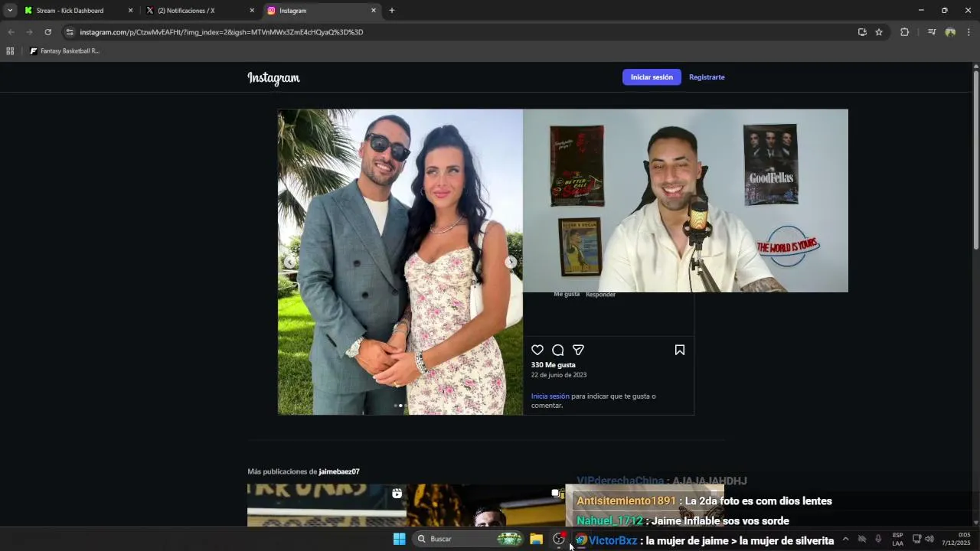This screenshot has width=980, height=551.
Task: Click the ESP LAA language indicator
Action: [x=897, y=539]
